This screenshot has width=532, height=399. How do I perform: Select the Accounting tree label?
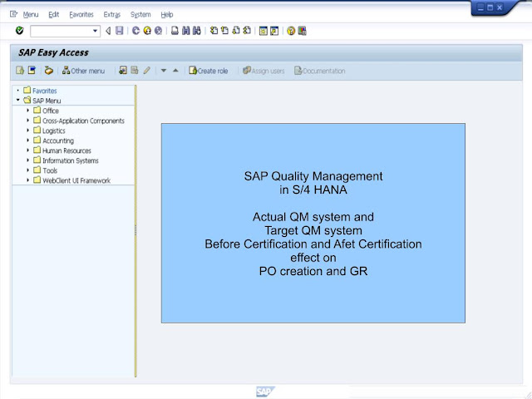[58, 140]
